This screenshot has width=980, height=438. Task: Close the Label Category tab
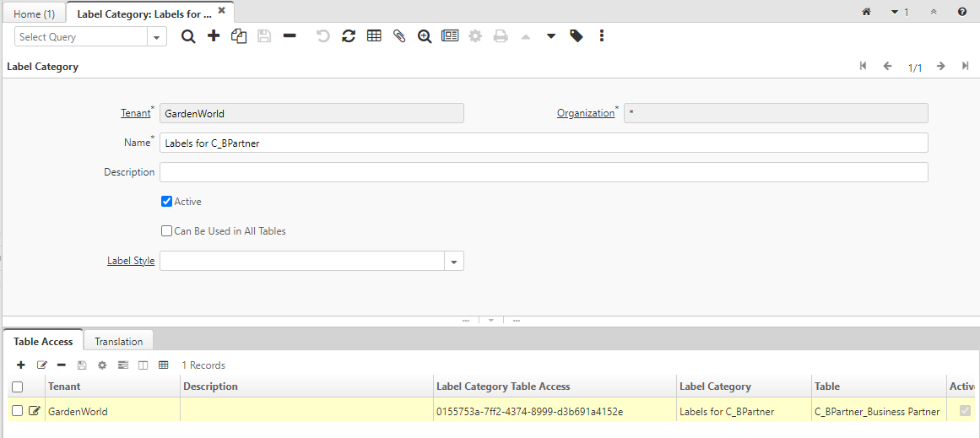coord(221,10)
